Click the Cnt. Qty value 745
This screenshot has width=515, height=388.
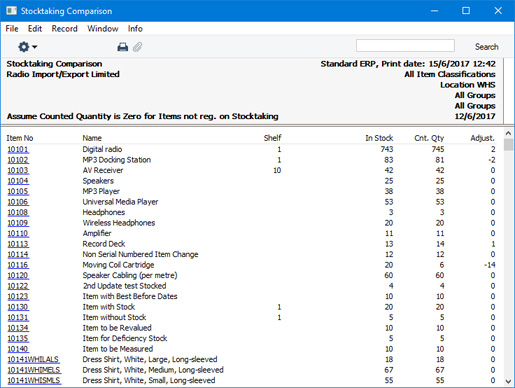coord(438,149)
